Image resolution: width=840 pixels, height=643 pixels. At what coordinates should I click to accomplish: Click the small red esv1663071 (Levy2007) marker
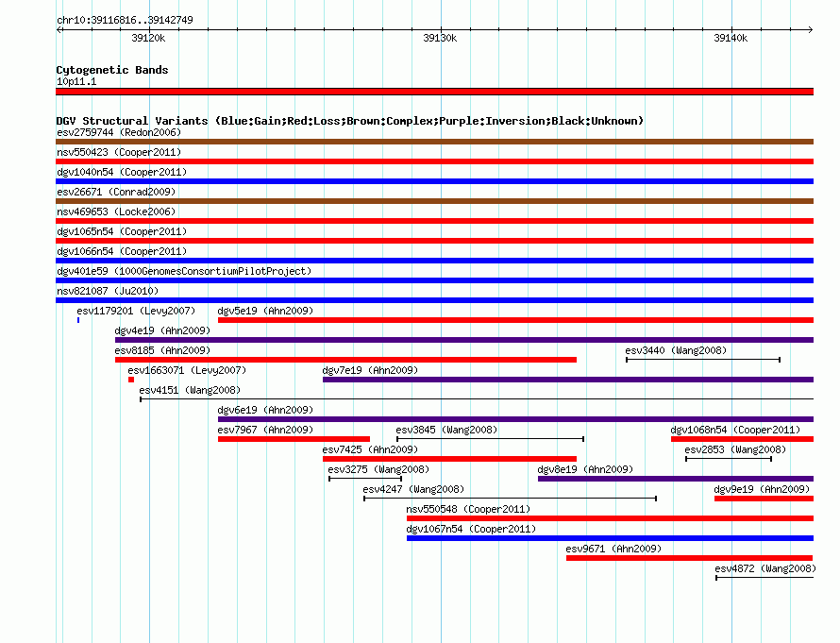pos(131,380)
